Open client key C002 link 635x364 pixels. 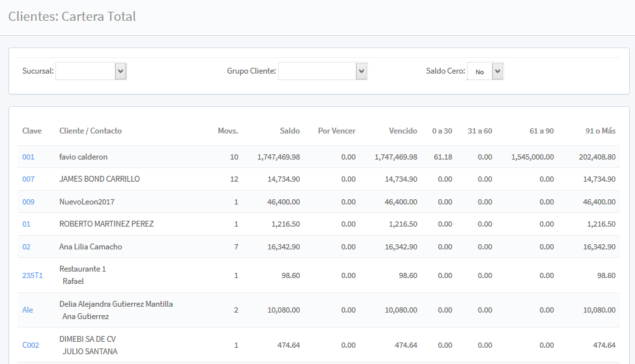point(31,345)
